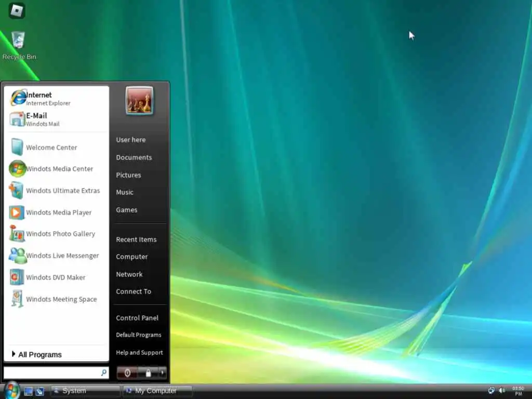Open Computer from start menu
The width and height of the screenshot is (532, 399).
click(131, 257)
